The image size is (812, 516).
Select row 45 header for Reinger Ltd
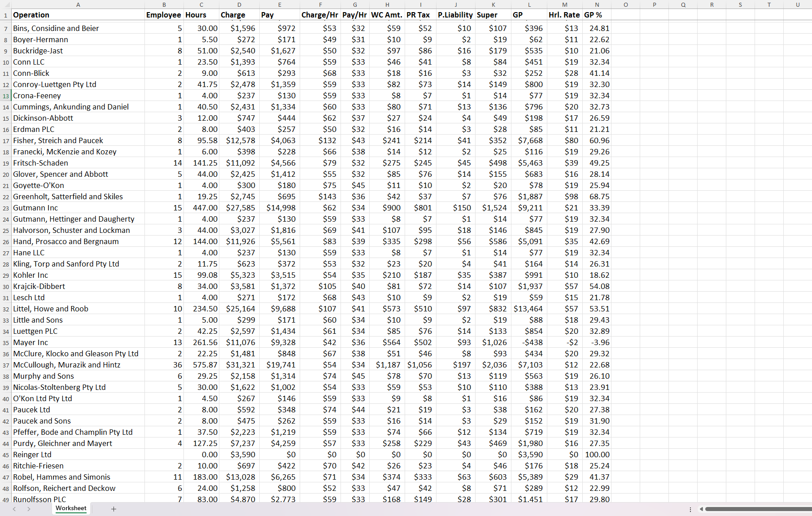(x=6, y=455)
